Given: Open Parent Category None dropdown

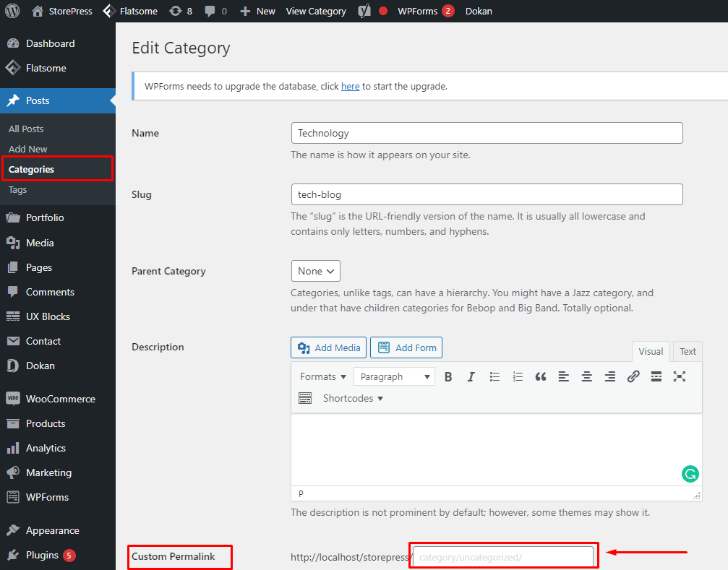Looking at the screenshot, I should (316, 271).
